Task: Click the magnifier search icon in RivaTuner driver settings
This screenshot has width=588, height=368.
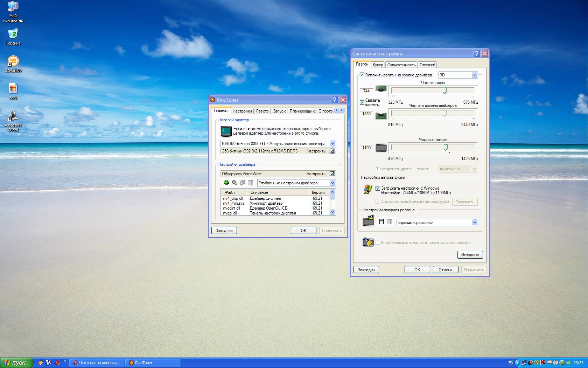Action: [x=234, y=183]
